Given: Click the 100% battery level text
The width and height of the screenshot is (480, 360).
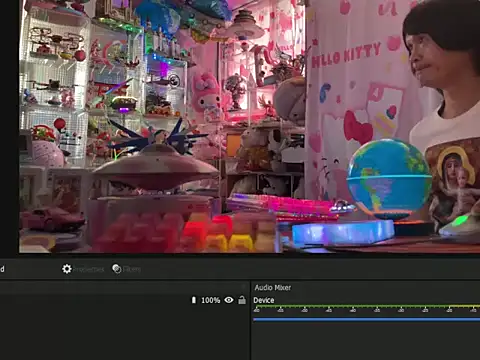Looking at the screenshot, I should [210, 300].
